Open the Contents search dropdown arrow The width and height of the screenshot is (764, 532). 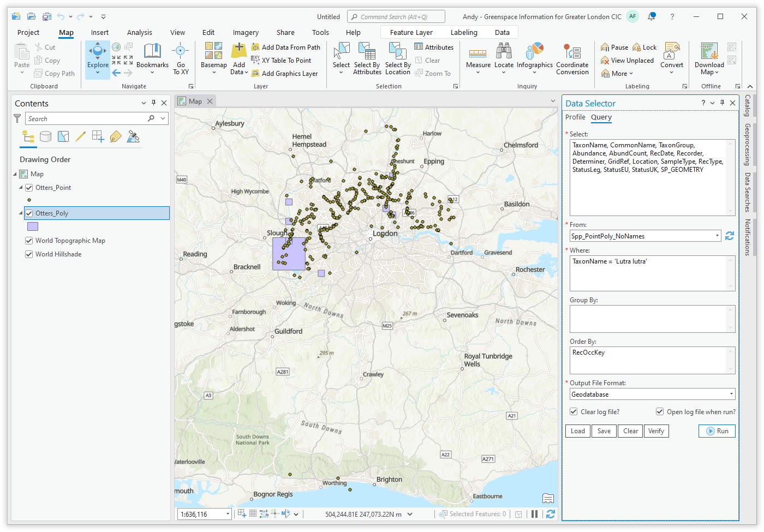point(163,118)
